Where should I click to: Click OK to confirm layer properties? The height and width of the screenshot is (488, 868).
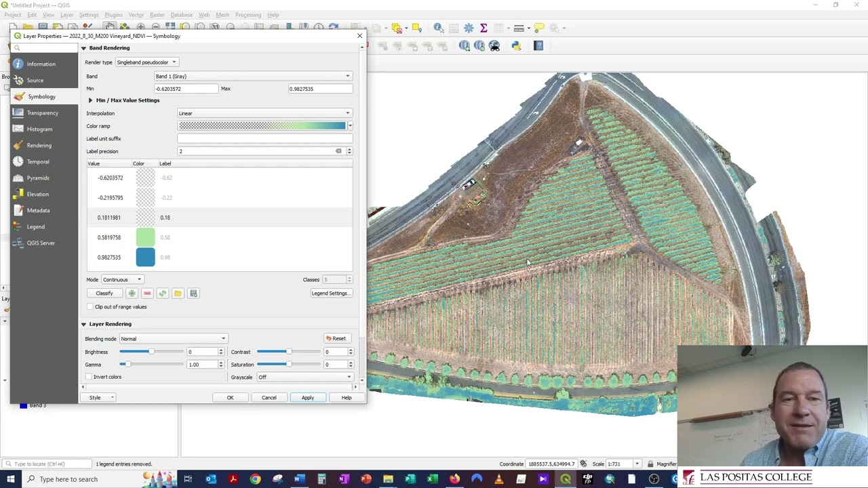[x=230, y=397]
